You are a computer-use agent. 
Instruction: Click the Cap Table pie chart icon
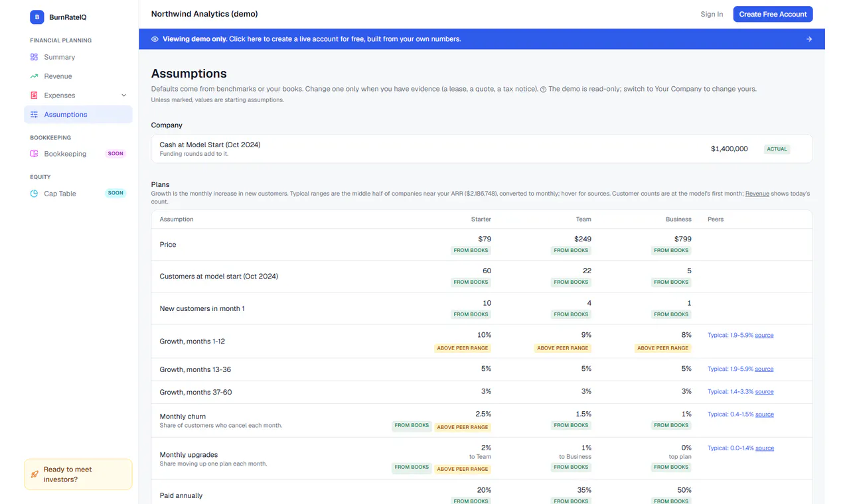(34, 194)
